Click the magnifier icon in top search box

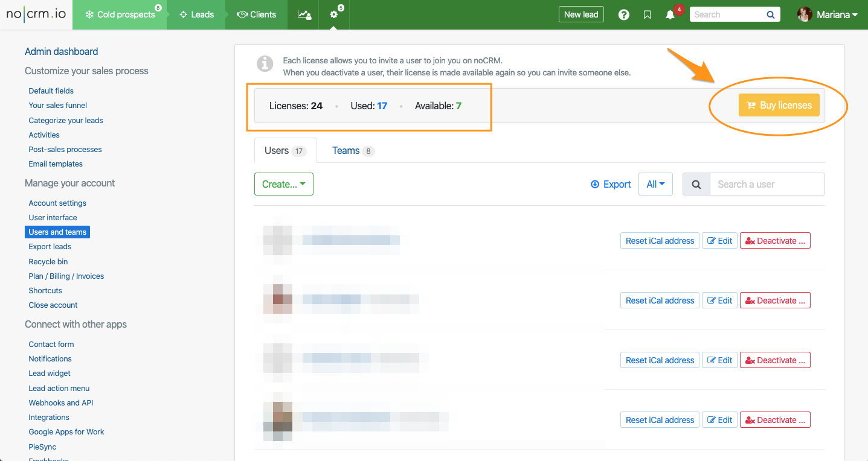pos(770,14)
